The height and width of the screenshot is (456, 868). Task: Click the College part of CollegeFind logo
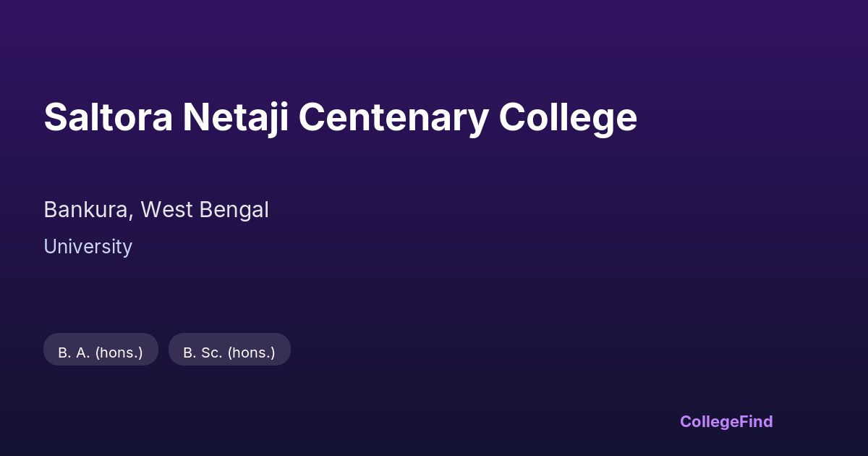coord(710,421)
